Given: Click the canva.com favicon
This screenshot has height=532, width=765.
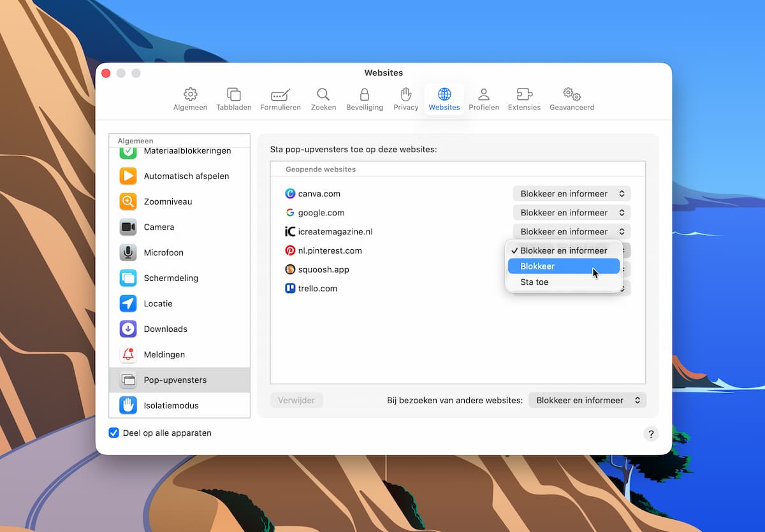Looking at the screenshot, I should point(290,194).
